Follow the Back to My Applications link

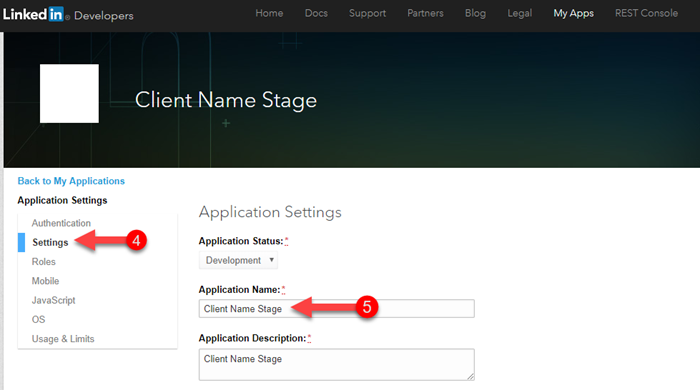click(71, 181)
